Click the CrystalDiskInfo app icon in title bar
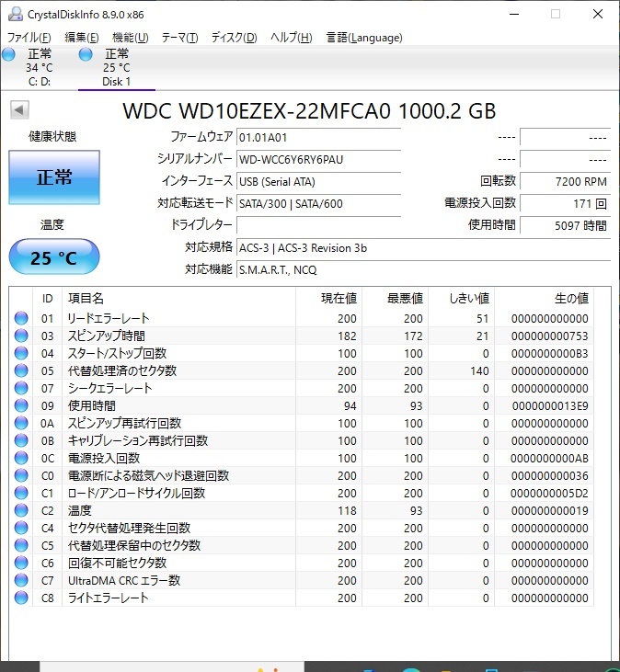Viewport: 620px width, 672px height. pos(16,14)
